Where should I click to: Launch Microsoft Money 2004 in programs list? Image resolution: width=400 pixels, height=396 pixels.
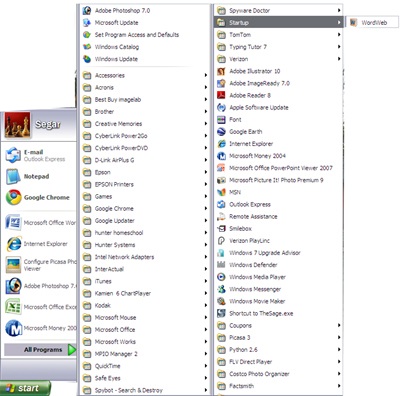click(x=257, y=156)
